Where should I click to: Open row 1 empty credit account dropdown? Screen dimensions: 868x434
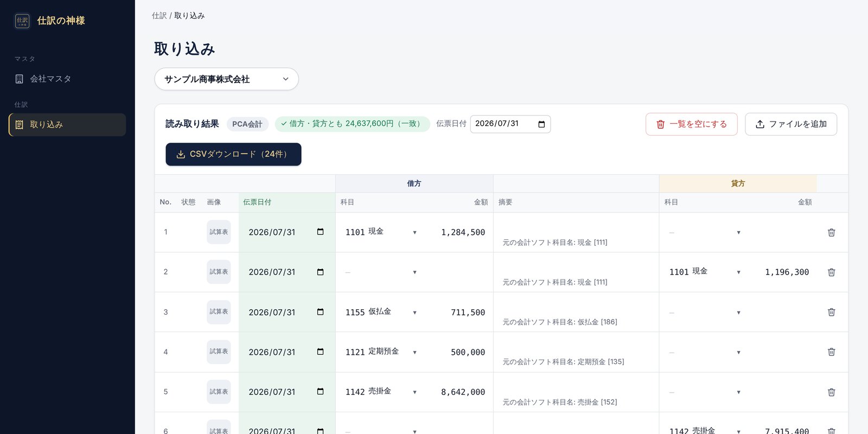(x=705, y=232)
